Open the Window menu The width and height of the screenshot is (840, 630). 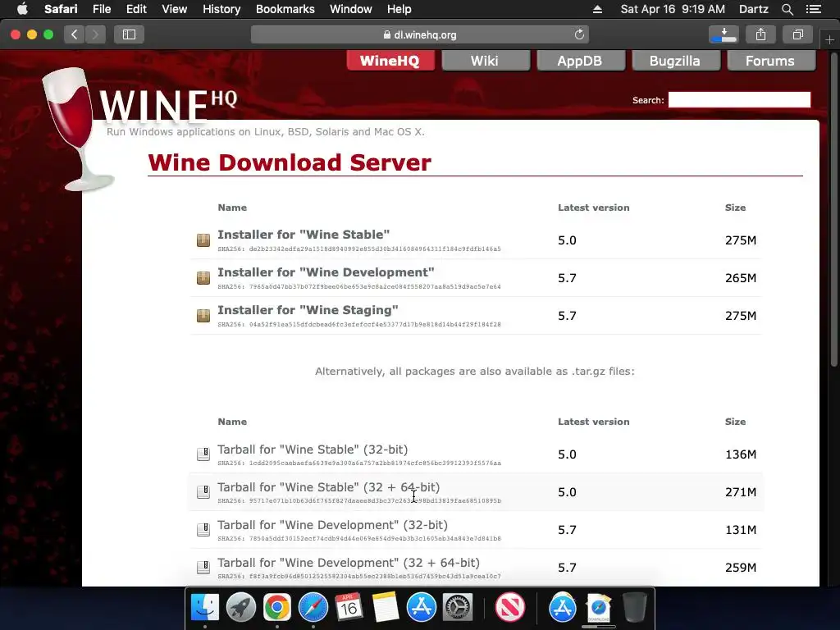pyautogui.click(x=350, y=9)
